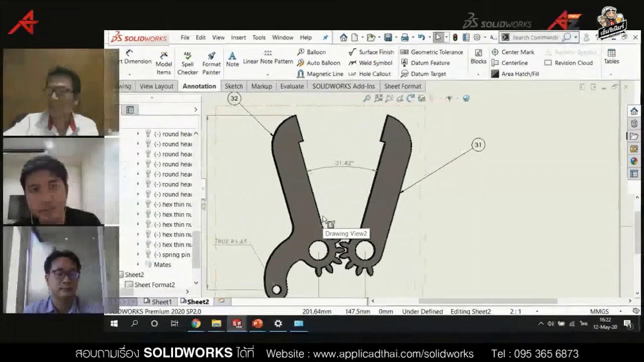Click the property list icon in feature panel
The image size is (644, 362).
(130, 110)
